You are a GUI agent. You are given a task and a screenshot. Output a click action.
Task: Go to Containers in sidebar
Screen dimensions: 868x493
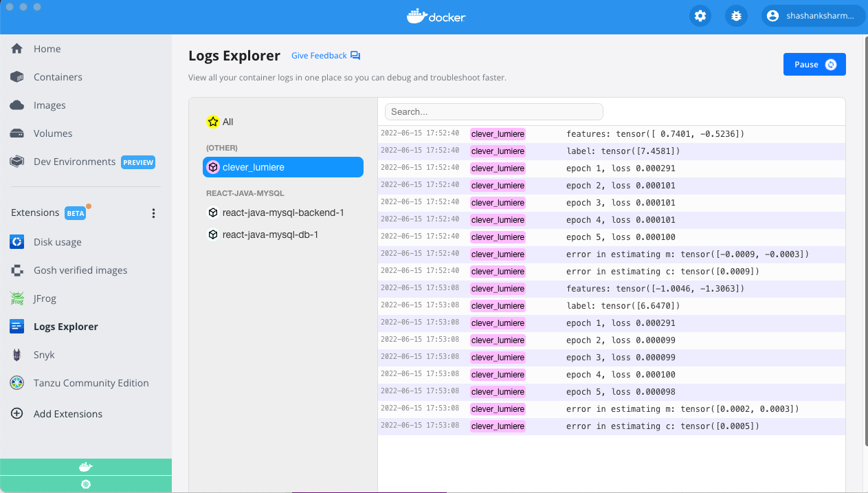point(58,77)
